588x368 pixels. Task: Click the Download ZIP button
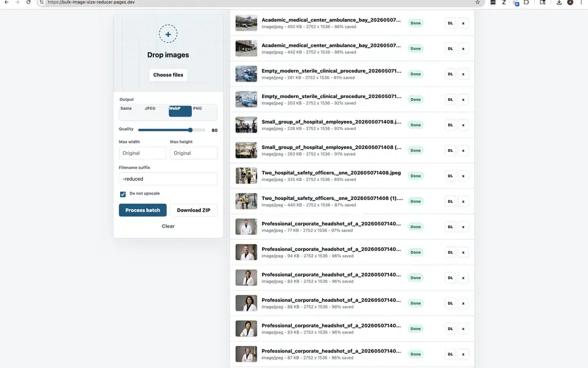[x=194, y=210]
